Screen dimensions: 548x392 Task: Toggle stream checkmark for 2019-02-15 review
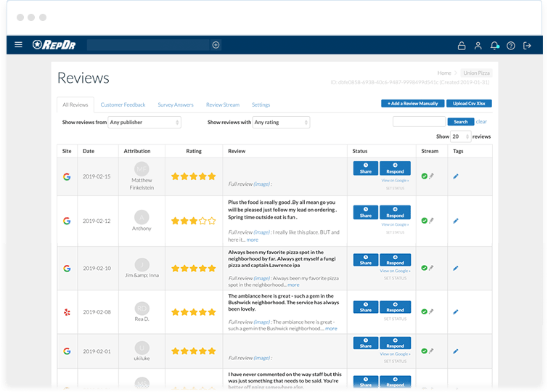tap(425, 176)
